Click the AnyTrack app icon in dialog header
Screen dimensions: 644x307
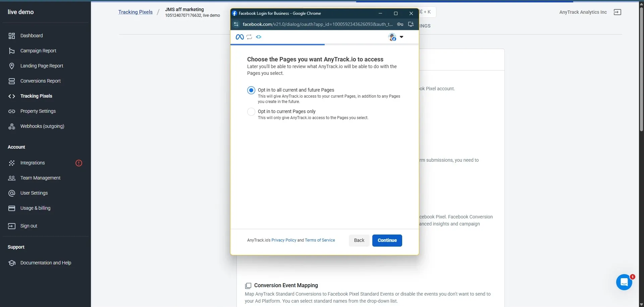coord(259,37)
